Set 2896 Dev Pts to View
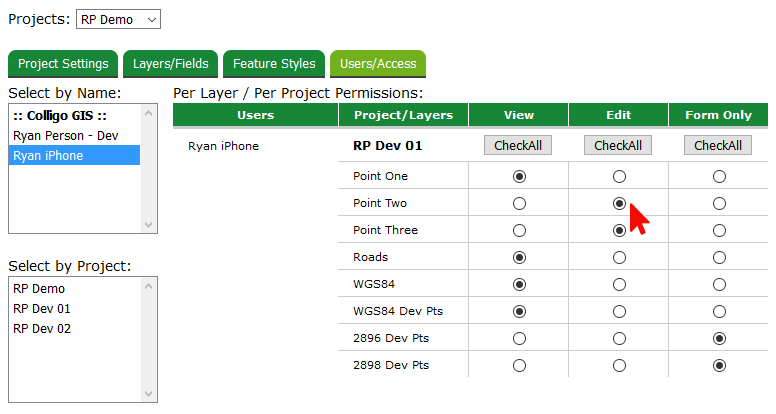The width and height of the screenshot is (776, 414). point(519,338)
